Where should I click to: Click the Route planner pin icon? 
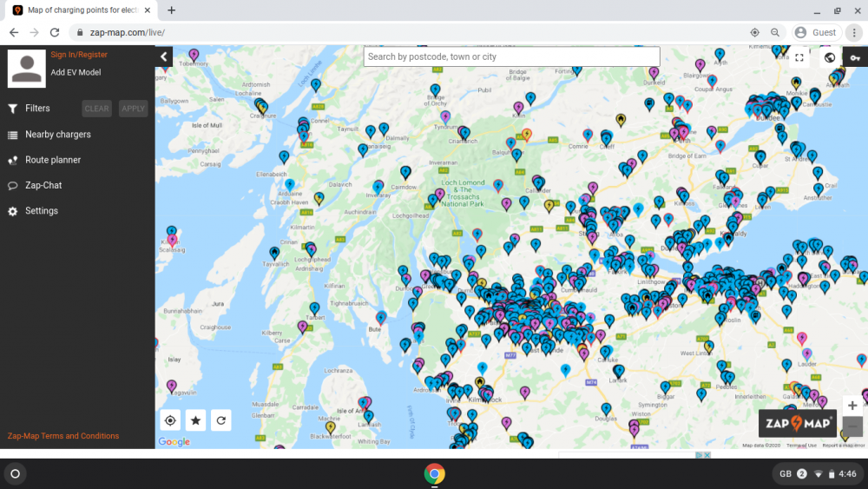tap(12, 160)
